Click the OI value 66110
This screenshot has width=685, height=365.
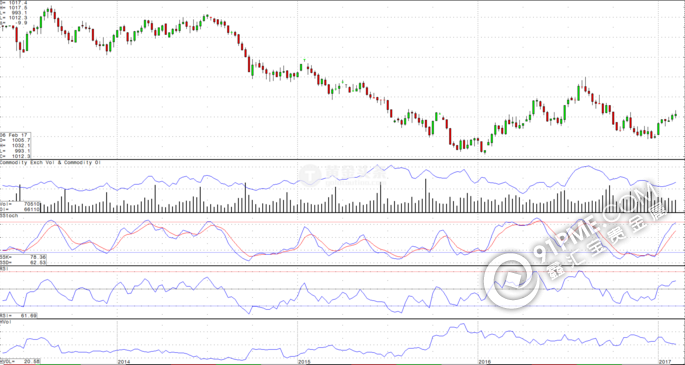point(31,209)
